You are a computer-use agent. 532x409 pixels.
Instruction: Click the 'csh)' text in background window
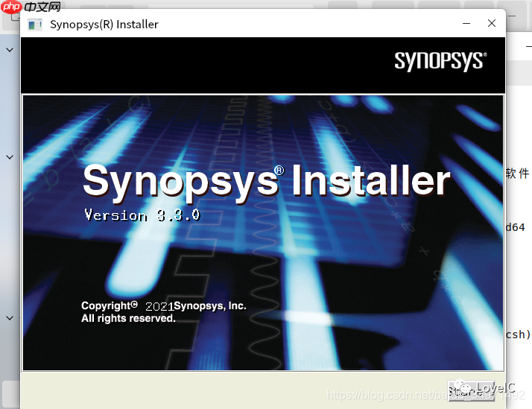(518, 335)
